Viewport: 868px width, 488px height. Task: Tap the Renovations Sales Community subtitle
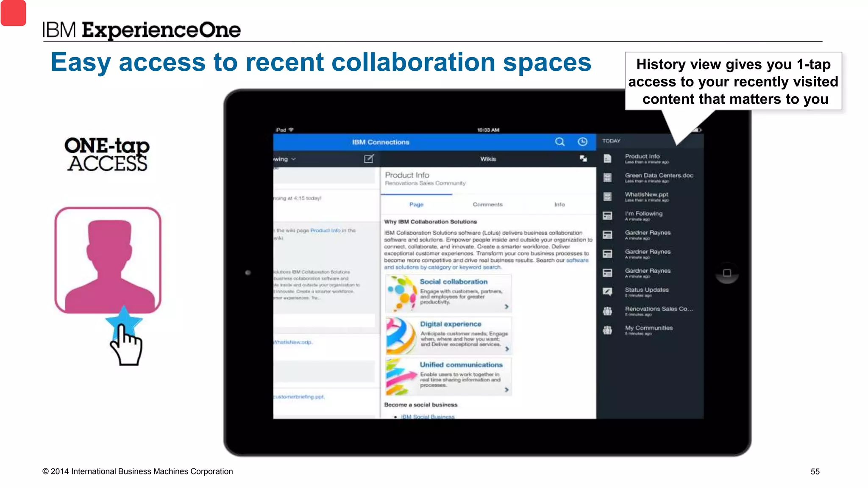pos(425,183)
